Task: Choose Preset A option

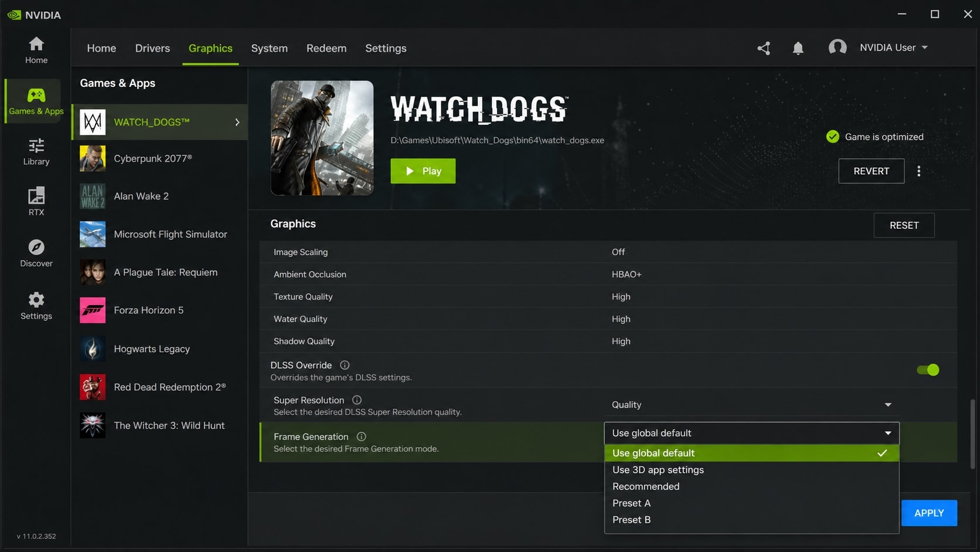Action: click(751, 503)
